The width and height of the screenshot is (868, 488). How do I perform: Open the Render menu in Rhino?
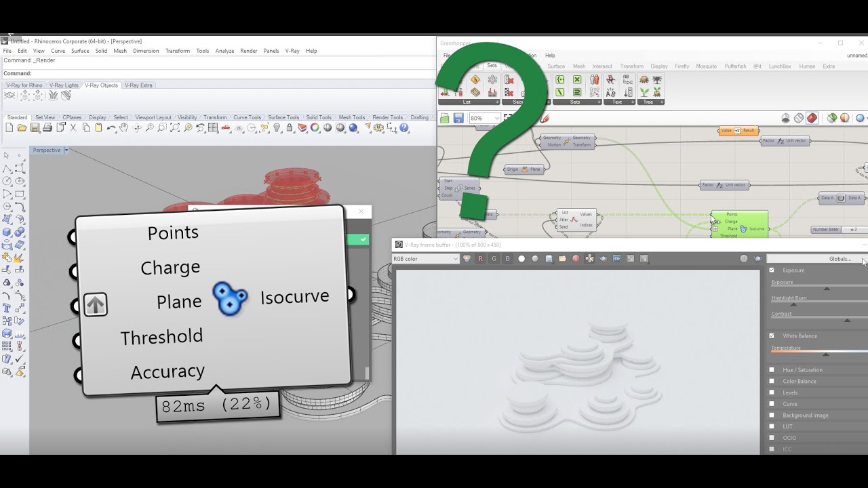[249, 51]
